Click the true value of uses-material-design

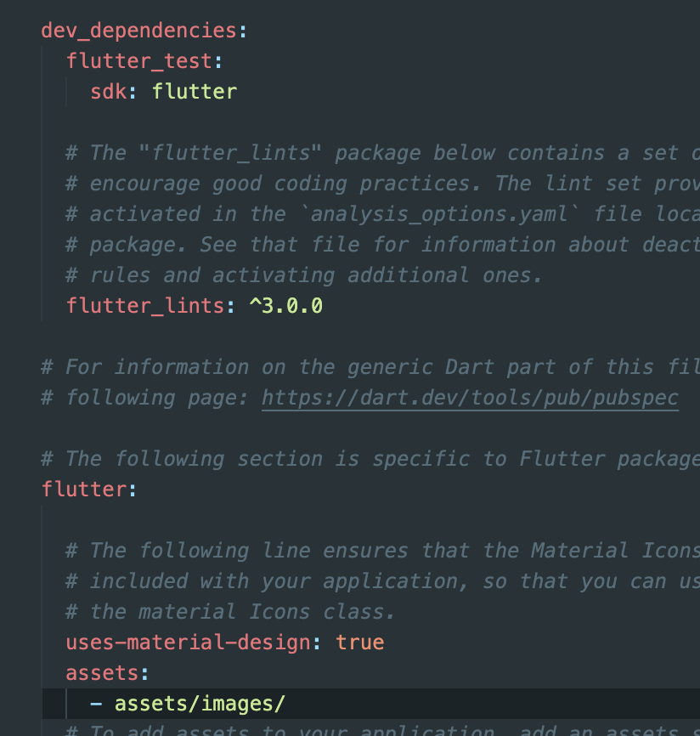(360, 643)
